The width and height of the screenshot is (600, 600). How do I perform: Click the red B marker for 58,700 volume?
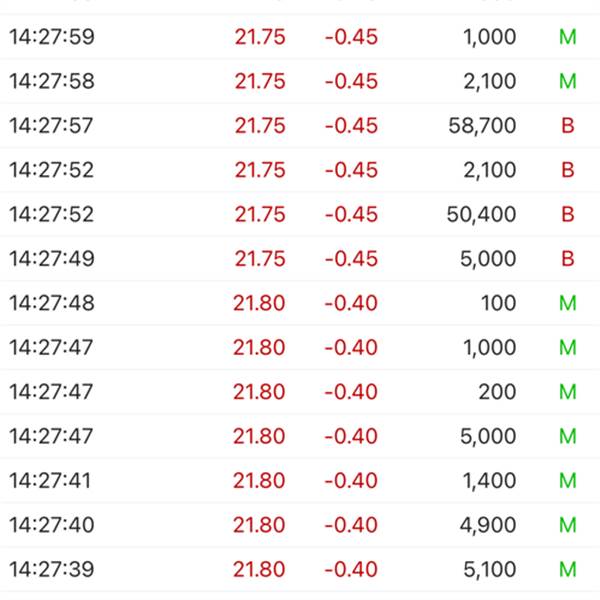click(568, 126)
